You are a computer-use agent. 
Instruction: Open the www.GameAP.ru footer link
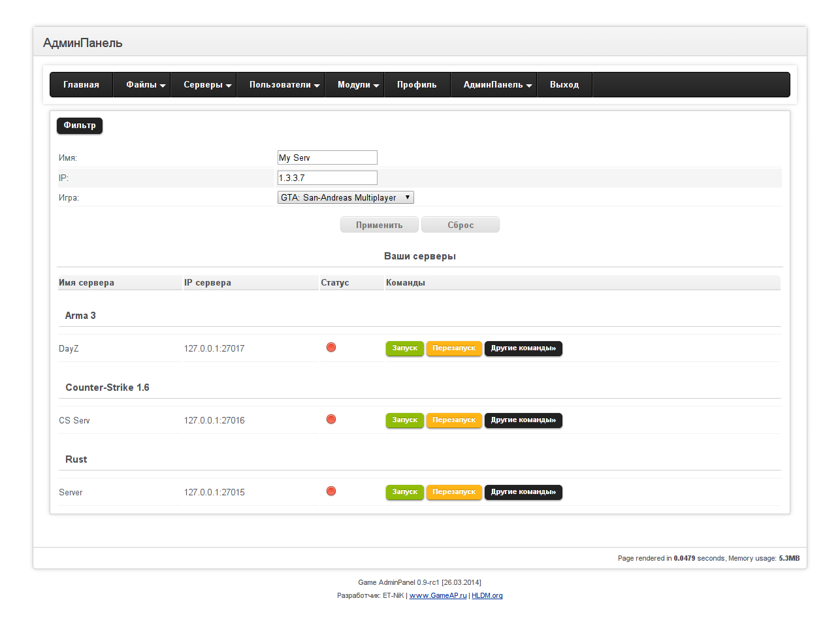click(438, 595)
